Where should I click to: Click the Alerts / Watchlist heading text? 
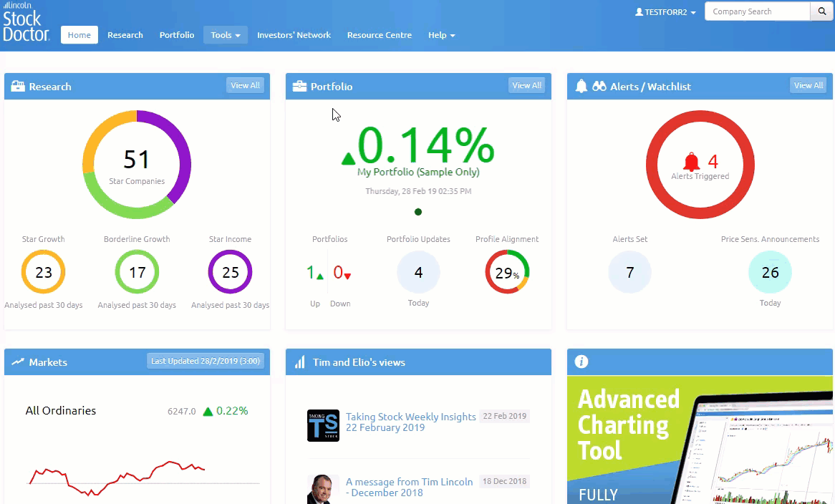point(650,87)
